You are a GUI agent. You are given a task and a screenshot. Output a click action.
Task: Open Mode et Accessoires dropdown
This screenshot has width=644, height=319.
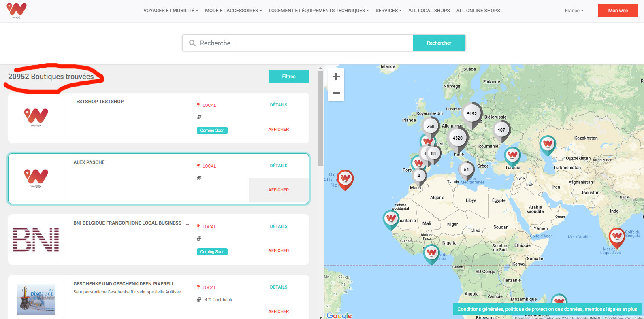[x=233, y=11]
